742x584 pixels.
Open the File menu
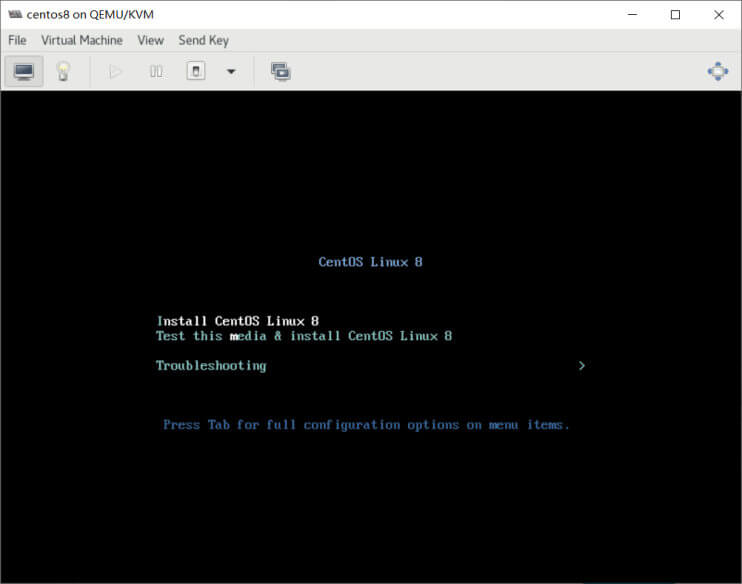[x=18, y=40]
